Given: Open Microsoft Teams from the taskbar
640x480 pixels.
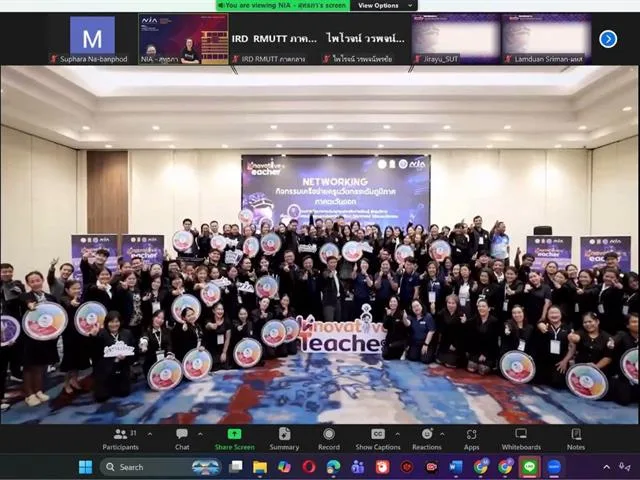Looking at the screenshot, I should click(x=358, y=467).
